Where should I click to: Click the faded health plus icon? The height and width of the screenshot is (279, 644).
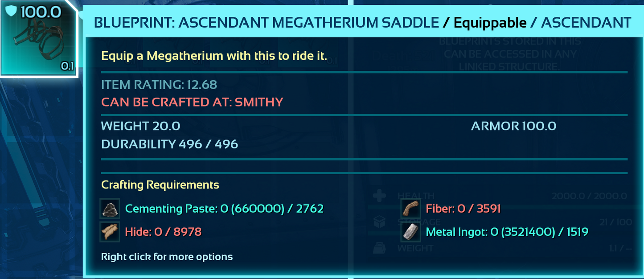[379, 196]
